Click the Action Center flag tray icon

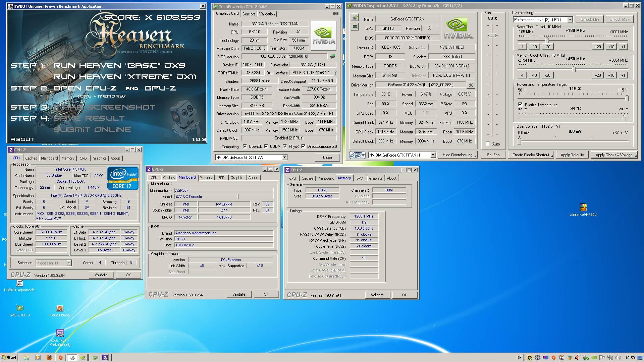[x=602, y=358]
